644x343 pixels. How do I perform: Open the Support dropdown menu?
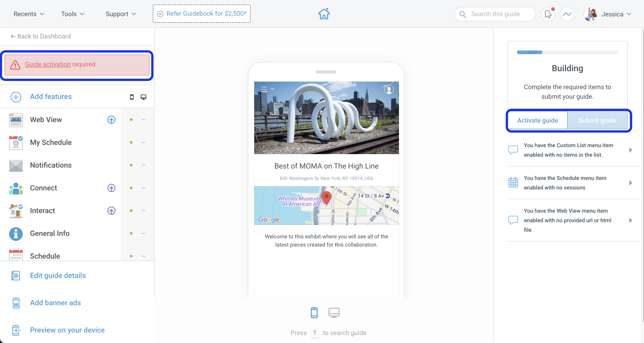click(121, 14)
